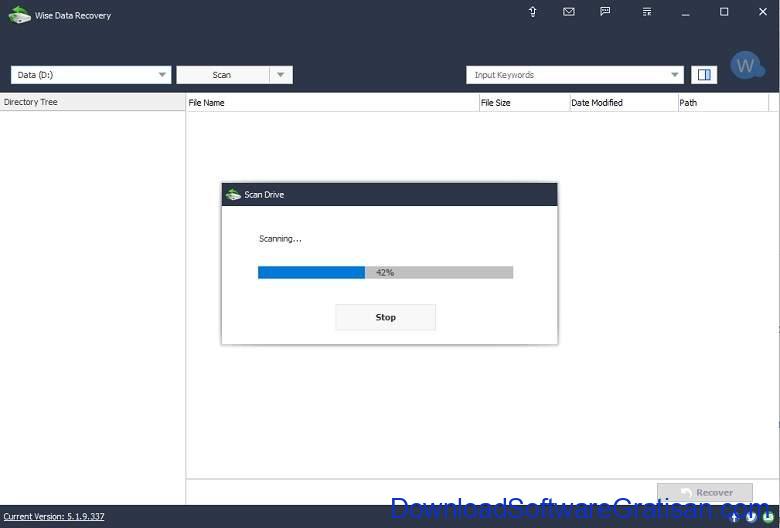Click the Scan button

[x=222, y=75]
